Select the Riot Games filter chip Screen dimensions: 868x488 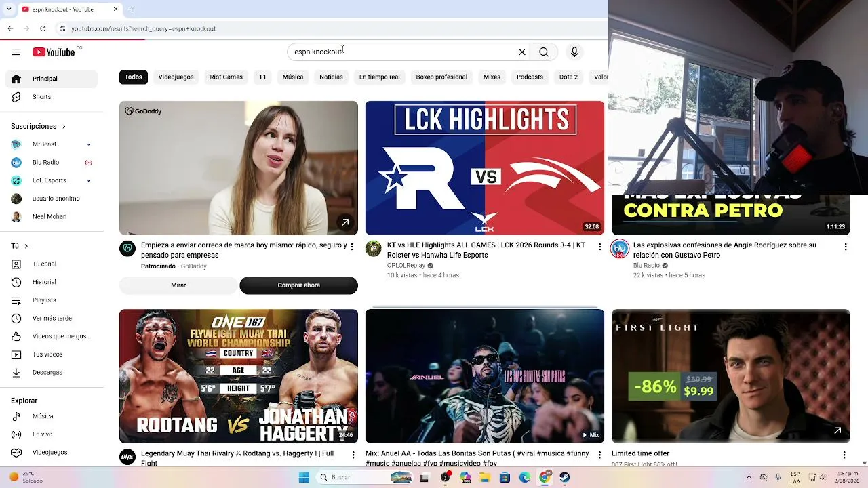pos(226,77)
